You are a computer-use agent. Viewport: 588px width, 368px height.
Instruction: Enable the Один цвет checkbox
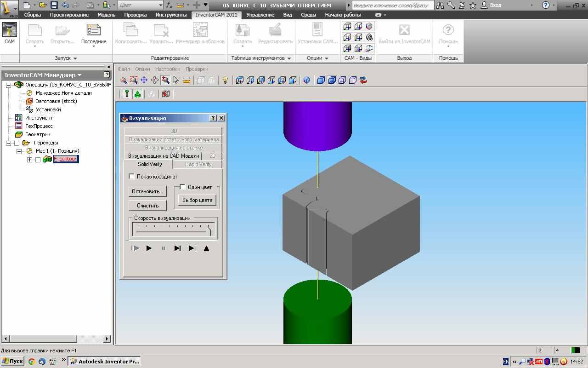pos(183,187)
